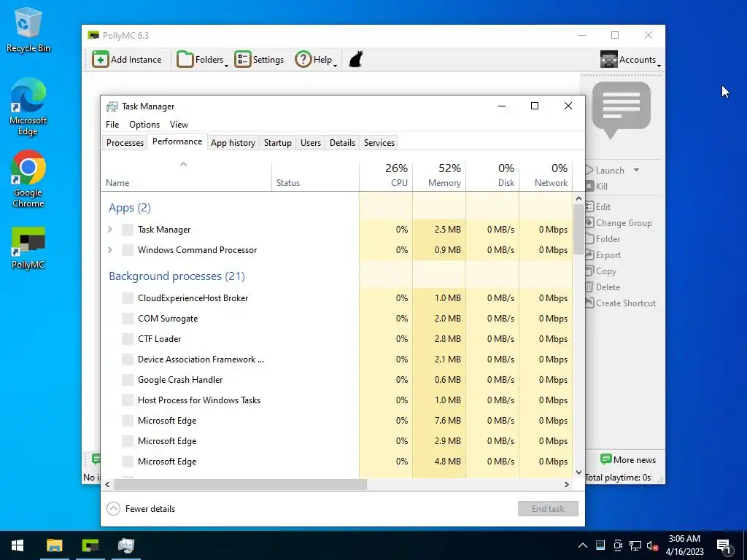Click Launch in PollyMC side panel
The height and width of the screenshot is (560, 747).
[x=605, y=171]
